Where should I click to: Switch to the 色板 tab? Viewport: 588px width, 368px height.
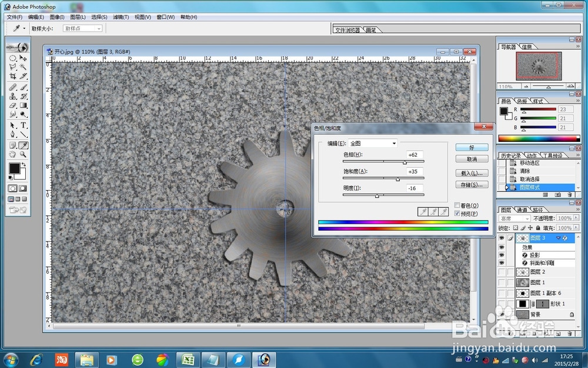tap(522, 101)
